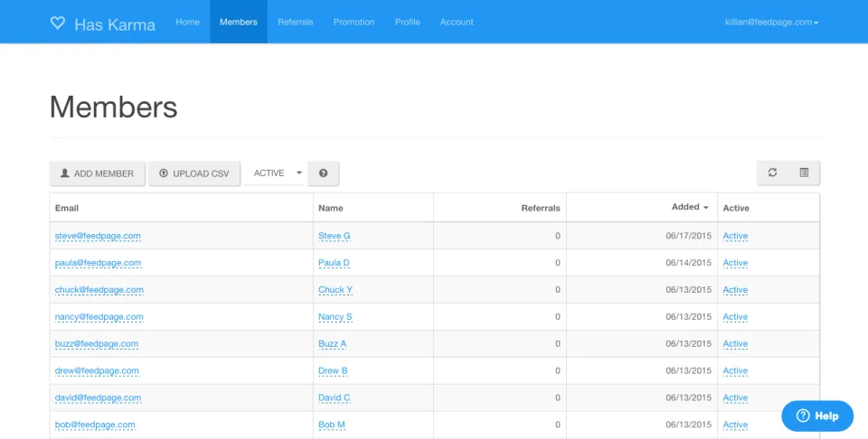Click the name David C
The height and width of the screenshot is (439, 868).
click(334, 397)
